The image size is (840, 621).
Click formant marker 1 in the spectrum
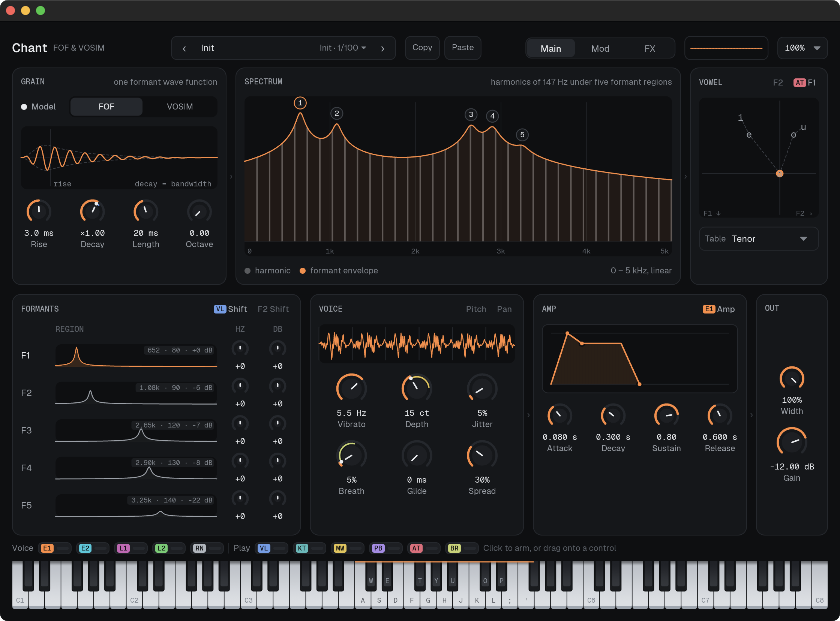[x=300, y=103]
